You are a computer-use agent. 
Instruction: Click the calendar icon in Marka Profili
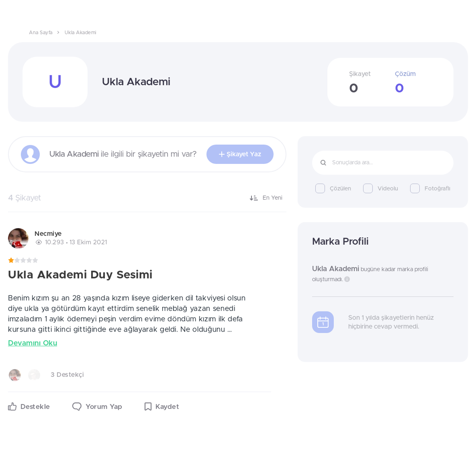pyautogui.click(x=323, y=322)
